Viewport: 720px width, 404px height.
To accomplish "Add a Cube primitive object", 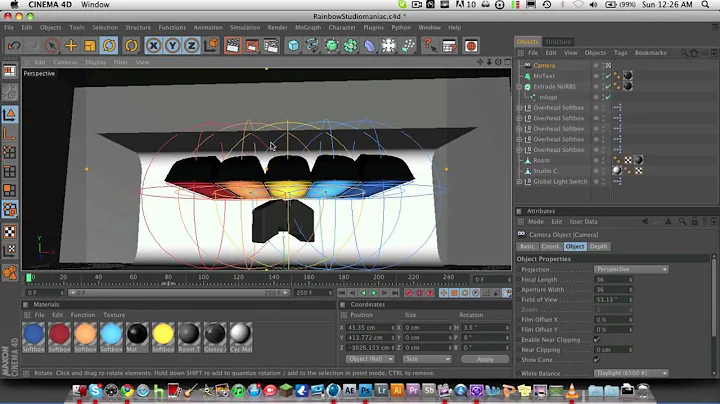I will point(293,45).
